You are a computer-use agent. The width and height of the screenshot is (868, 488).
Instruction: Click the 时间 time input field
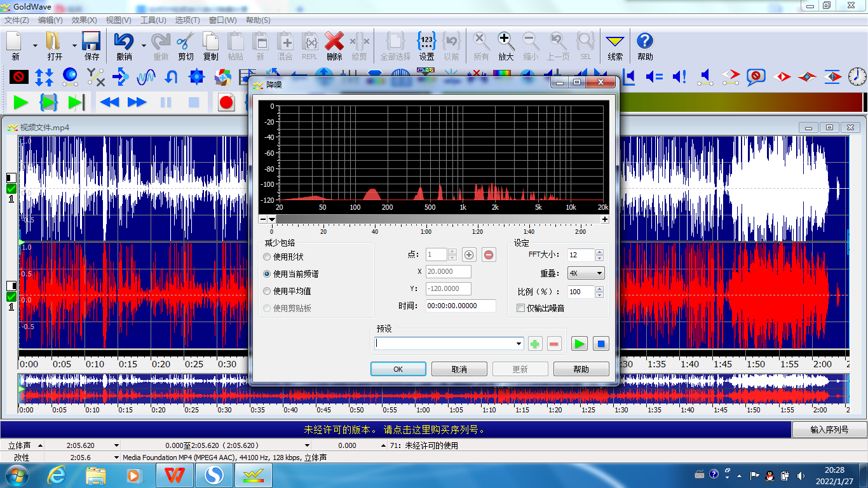coord(460,306)
